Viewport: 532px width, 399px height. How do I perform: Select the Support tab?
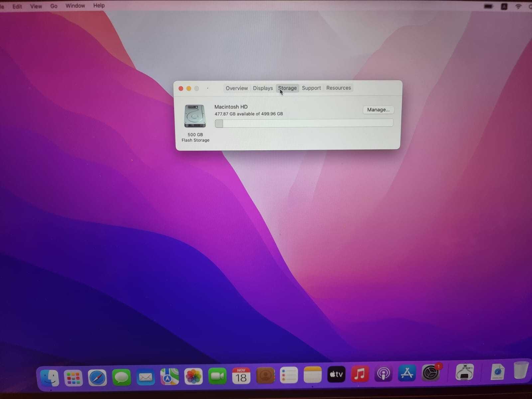click(x=311, y=88)
